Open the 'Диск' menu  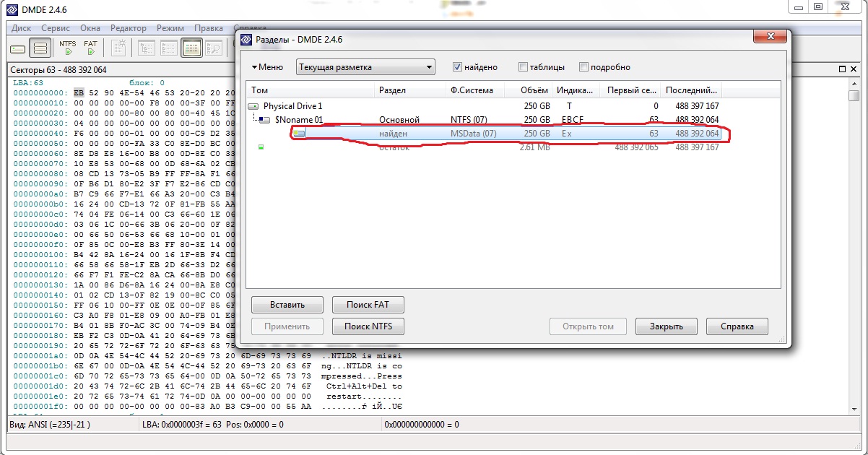point(21,28)
